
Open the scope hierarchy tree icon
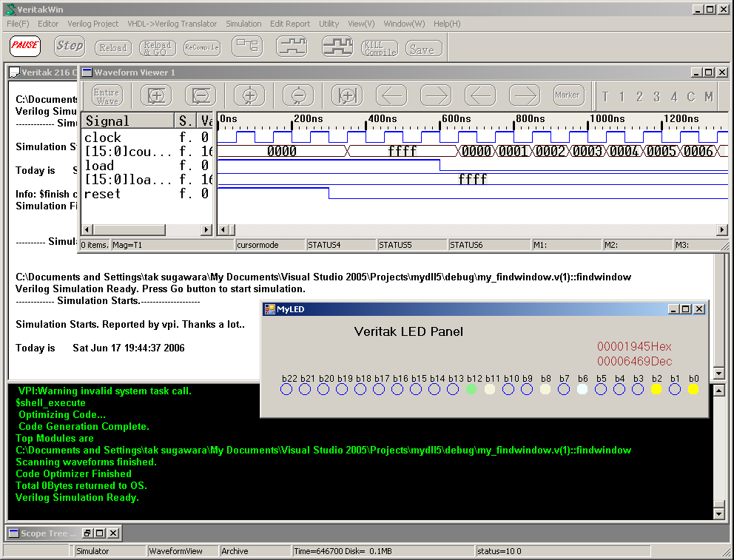click(x=247, y=46)
